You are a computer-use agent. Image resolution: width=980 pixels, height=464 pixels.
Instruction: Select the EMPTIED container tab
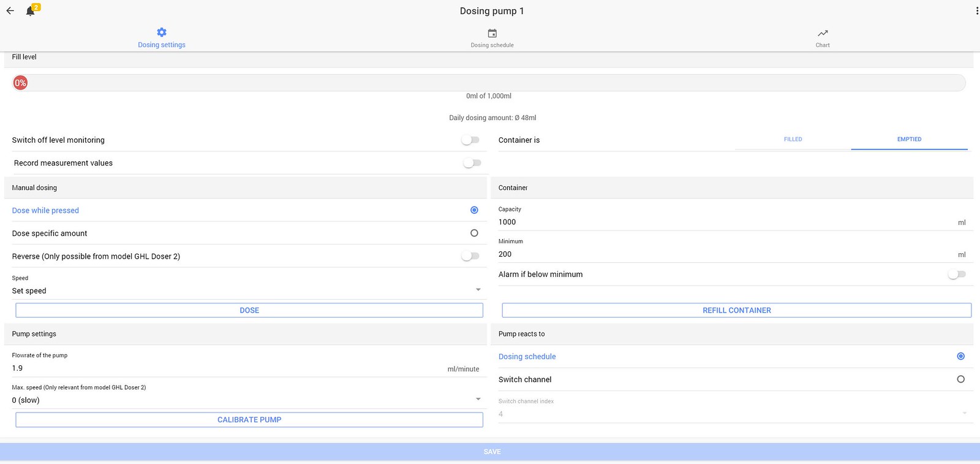tap(910, 140)
